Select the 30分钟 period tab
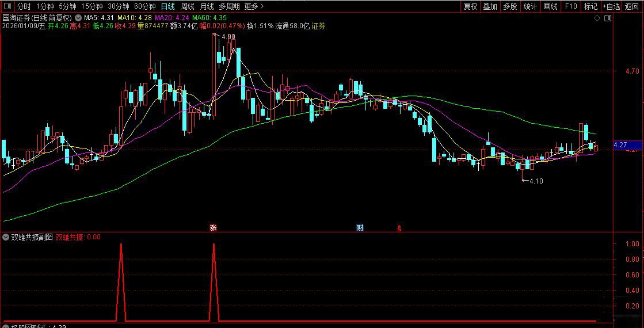 pyautogui.click(x=119, y=6)
